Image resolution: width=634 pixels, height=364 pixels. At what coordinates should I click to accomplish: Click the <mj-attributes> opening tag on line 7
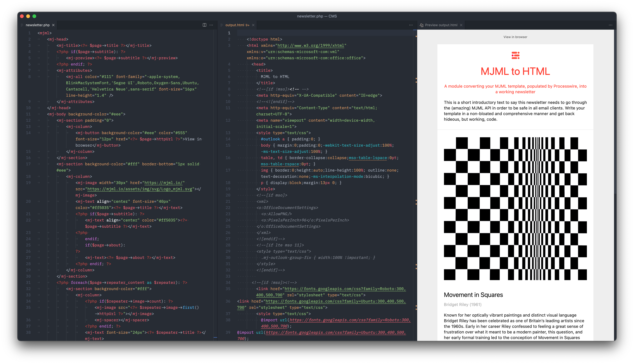pyautogui.click(x=74, y=70)
